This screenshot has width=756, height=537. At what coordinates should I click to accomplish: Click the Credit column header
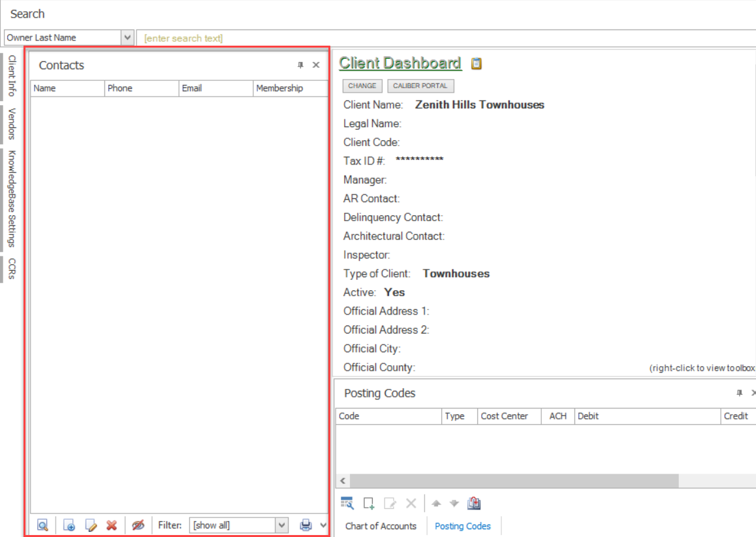(738, 416)
